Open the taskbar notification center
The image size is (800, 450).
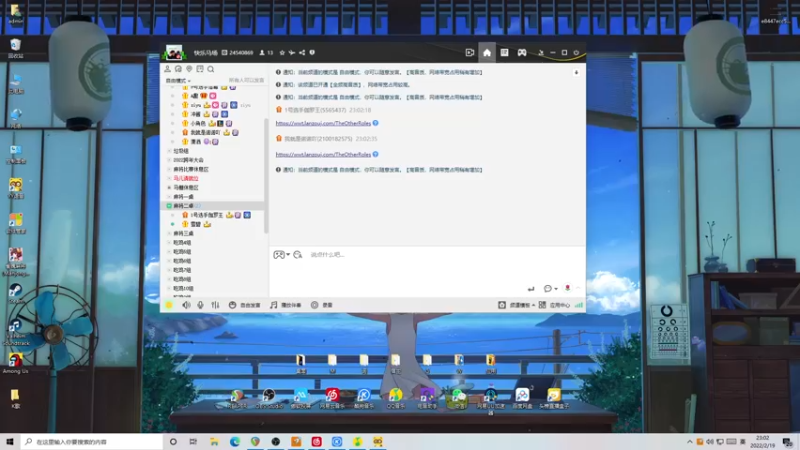[788, 442]
